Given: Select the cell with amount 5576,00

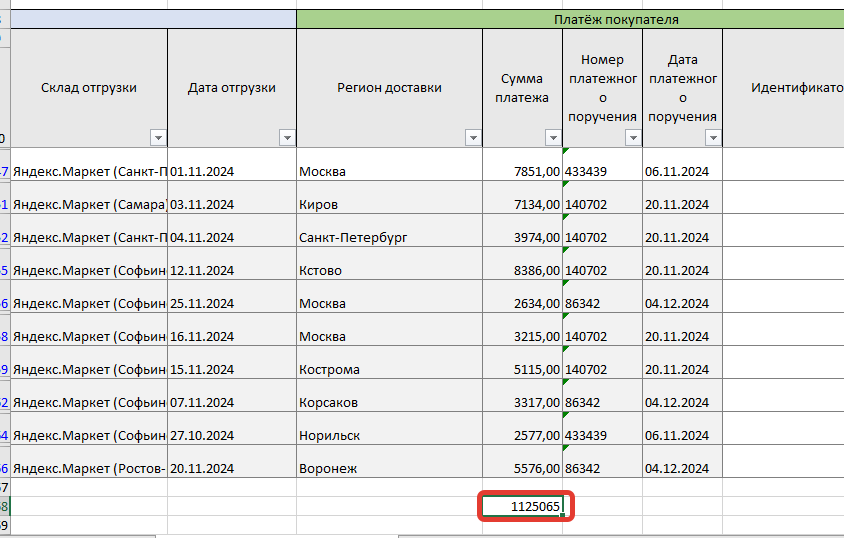Looking at the screenshot, I should click(x=522, y=461).
